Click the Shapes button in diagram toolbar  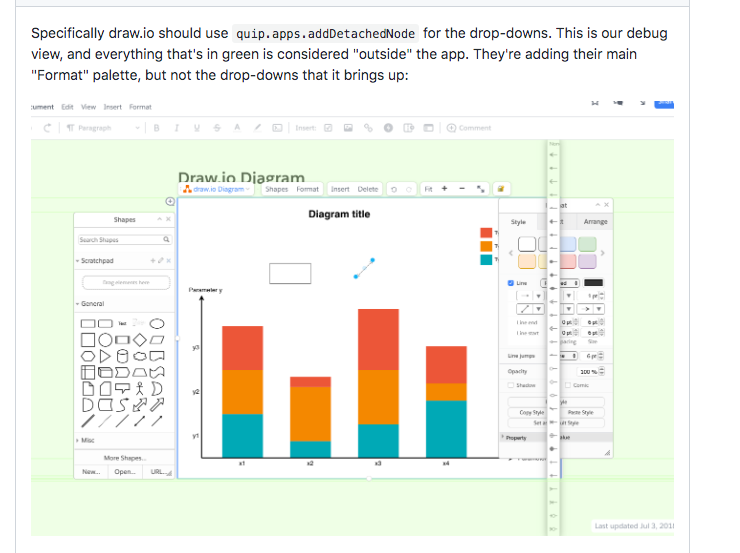(x=277, y=189)
